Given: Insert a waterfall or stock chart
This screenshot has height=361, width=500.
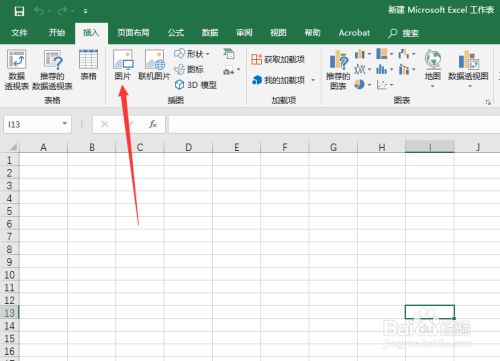Looking at the screenshot, I should pyautogui.click(x=407, y=54).
